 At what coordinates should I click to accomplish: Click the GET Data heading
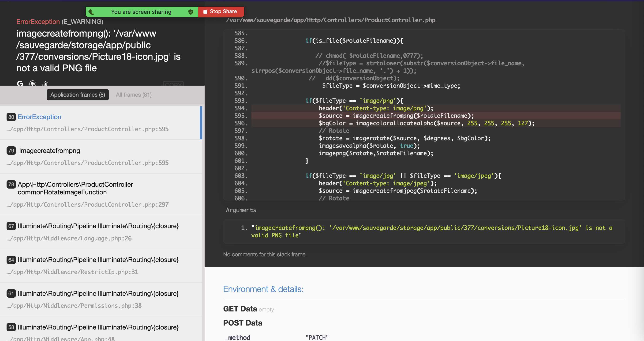[x=240, y=309]
